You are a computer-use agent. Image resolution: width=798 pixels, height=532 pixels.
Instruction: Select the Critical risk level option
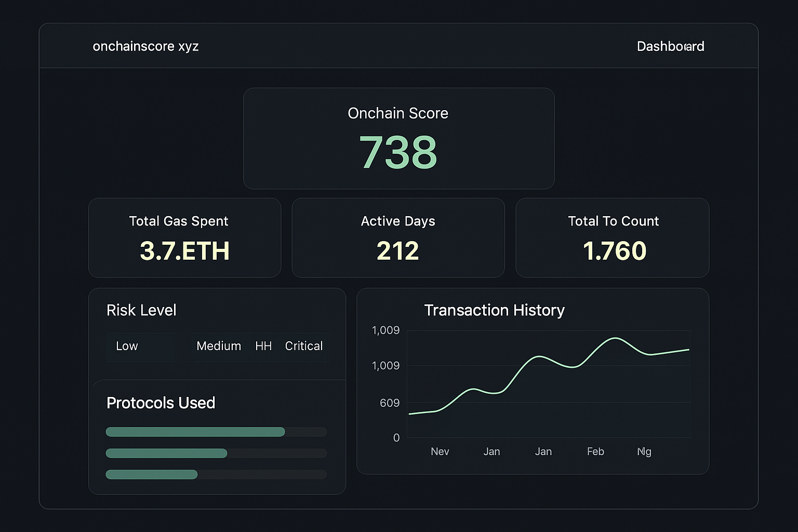[303, 346]
